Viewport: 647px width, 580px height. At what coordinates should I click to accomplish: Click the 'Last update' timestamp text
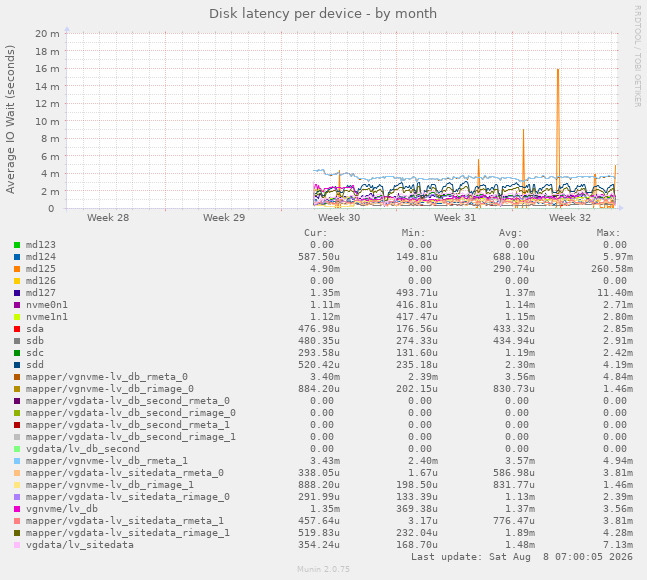pos(522,557)
